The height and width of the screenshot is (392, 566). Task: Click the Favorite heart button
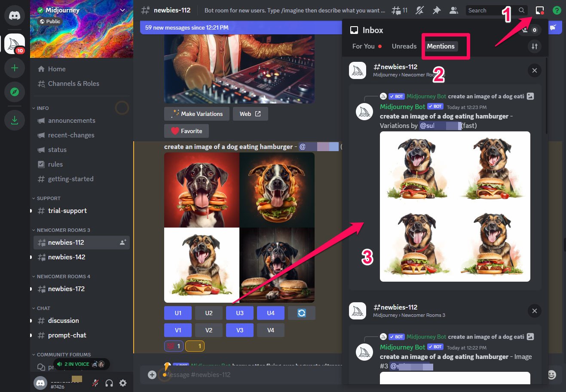point(186,131)
